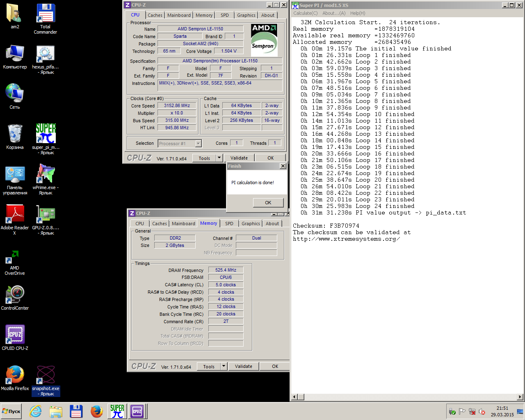Open Панель управления control panel icon
Image resolution: width=525 pixels, height=420 pixels.
(15, 180)
